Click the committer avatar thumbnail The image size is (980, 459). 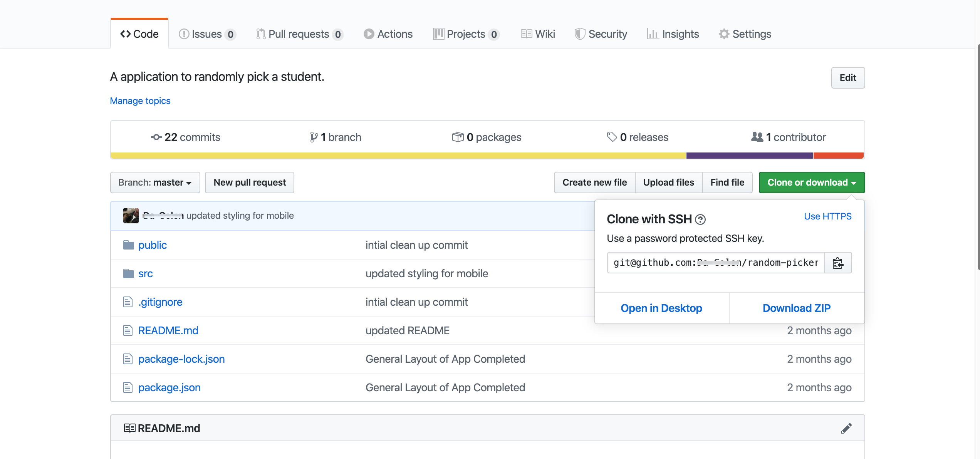coord(131,215)
